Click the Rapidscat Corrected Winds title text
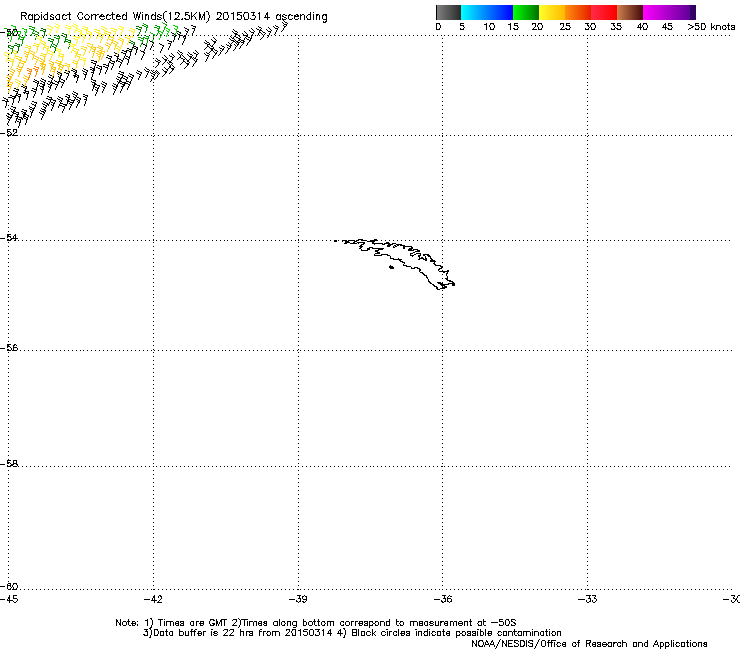Screen dimensions: 740x650 174,16
